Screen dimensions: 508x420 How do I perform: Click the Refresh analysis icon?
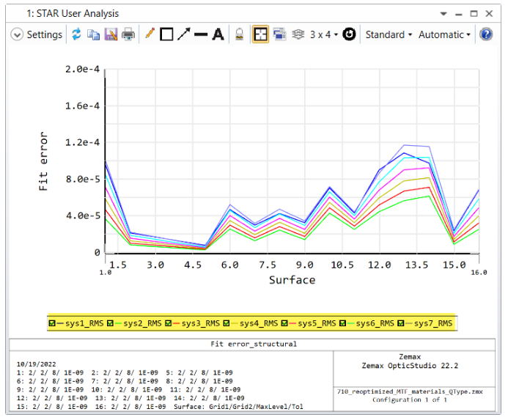tap(76, 34)
